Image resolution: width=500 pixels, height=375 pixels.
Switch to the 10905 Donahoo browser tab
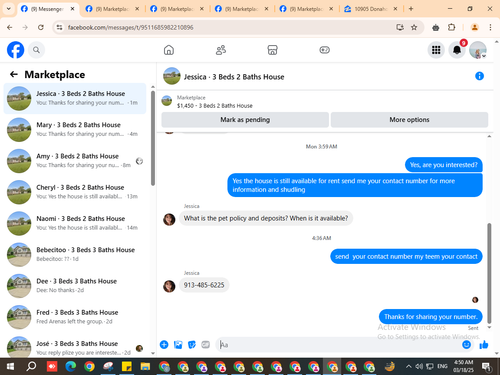pos(371,9)
